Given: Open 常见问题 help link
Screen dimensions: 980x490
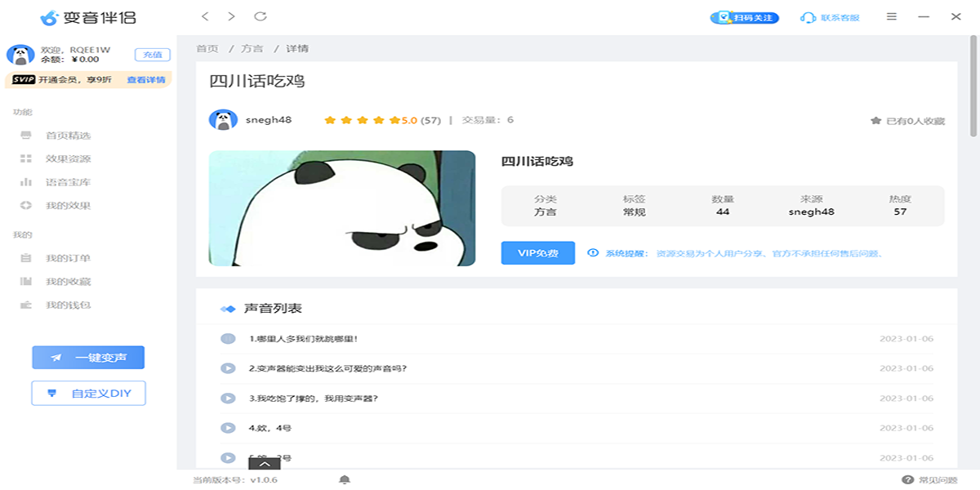Looking at the screenshot, I should (x=930, y=480).
